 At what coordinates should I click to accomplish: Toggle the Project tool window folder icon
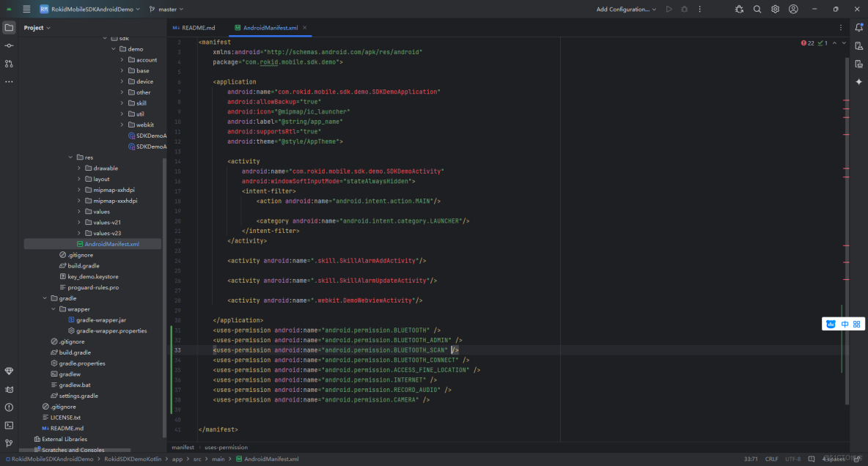pos(9,28)
